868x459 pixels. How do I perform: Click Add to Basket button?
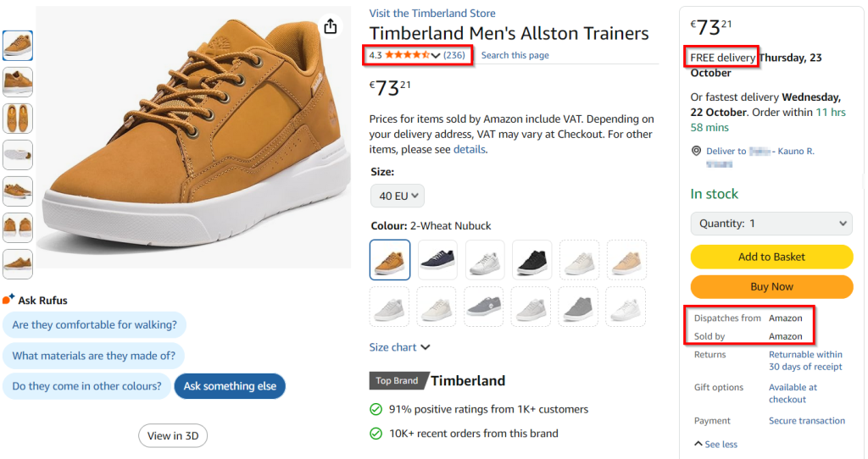pyautogui.click(x=771, y=257)
